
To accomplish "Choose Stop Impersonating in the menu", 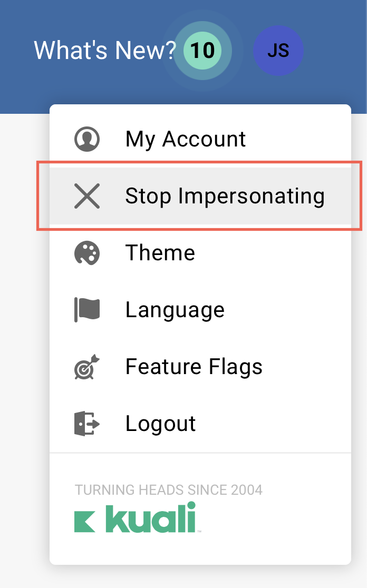I will click(x=224, y=195).
